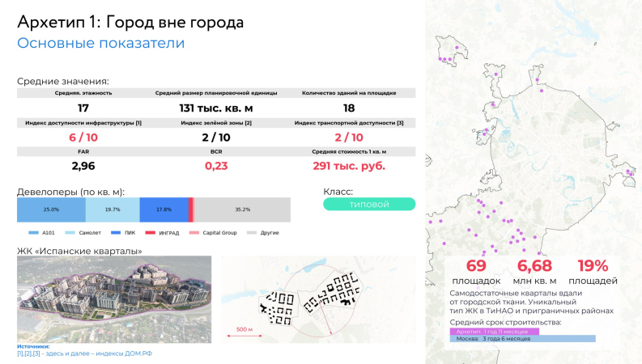The image size is (642, 364).
Task: Open the aerial photo of Испанские кварталы
Action: (x=114, y=297)
